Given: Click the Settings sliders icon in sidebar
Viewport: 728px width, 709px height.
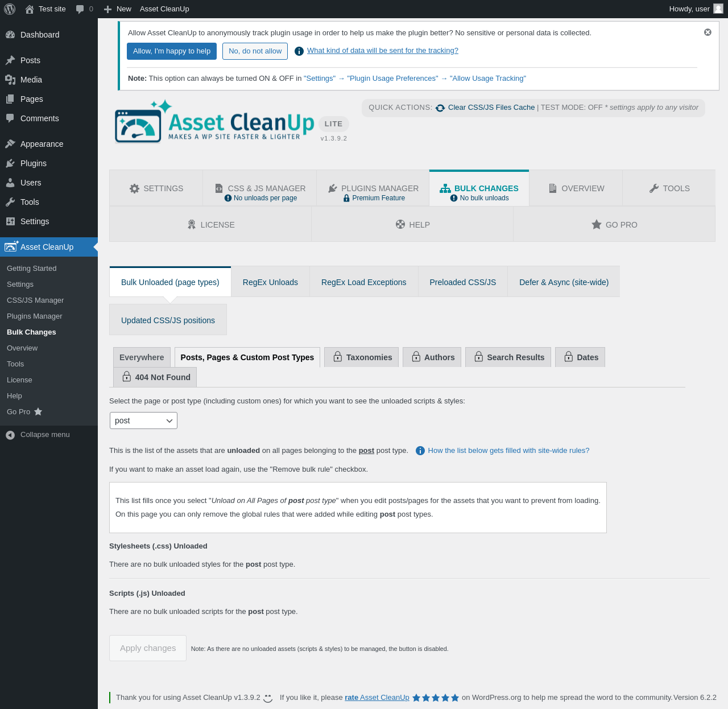Looking at the screenshot, I should [x=10, y=221].
